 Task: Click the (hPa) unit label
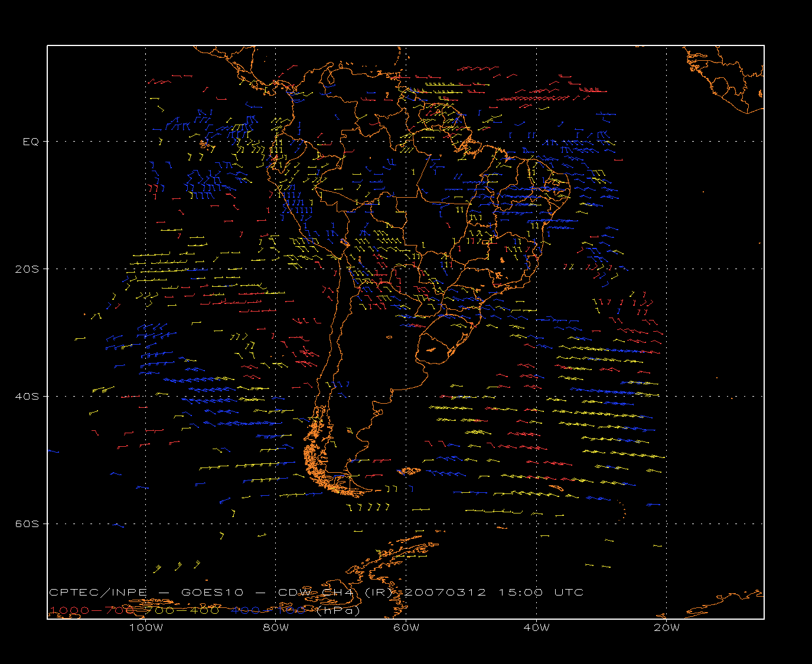[x=338, y=610]
